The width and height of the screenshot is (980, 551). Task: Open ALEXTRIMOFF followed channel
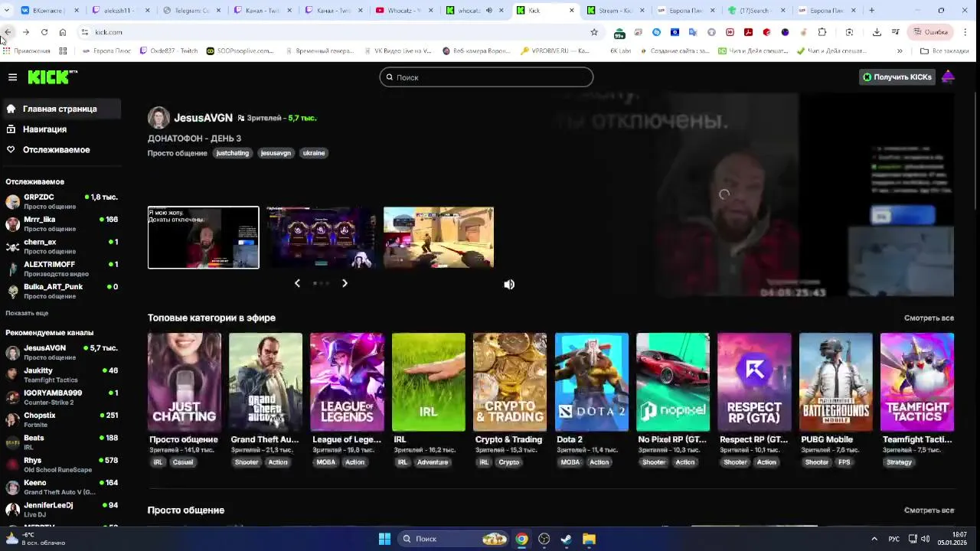point(61,269)
